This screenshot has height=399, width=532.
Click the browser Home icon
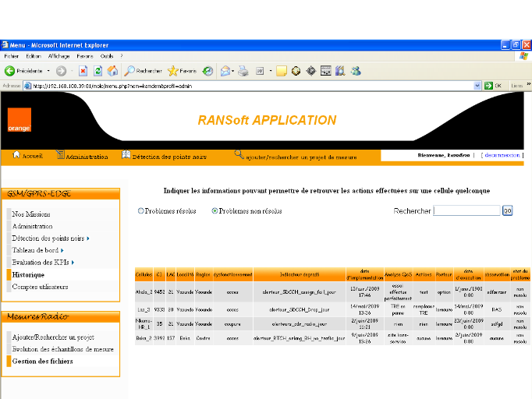(x=112, y=71)
